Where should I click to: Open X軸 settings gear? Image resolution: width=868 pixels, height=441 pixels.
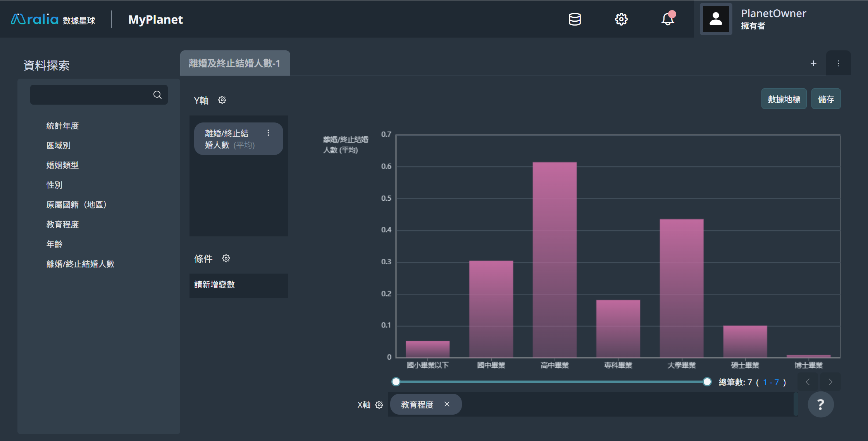(x=379, y=405)
